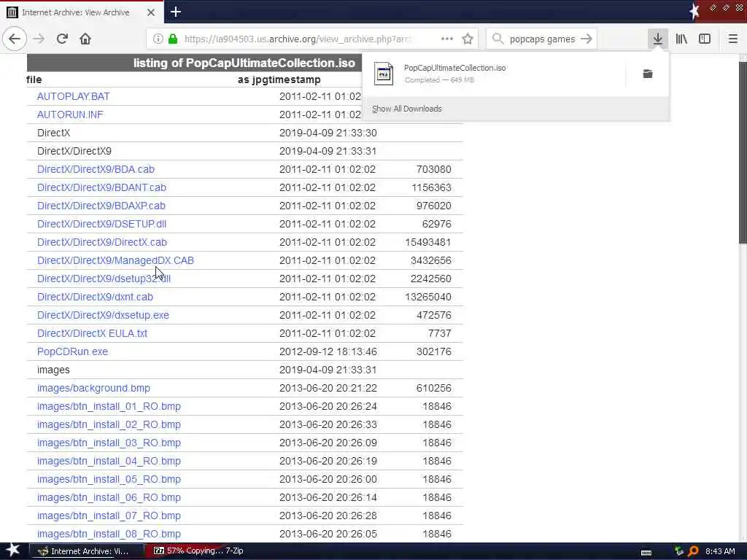The width and height of the screenshot is (747, 560).
Task: Open images/background.bmp link
Action: 93,388
